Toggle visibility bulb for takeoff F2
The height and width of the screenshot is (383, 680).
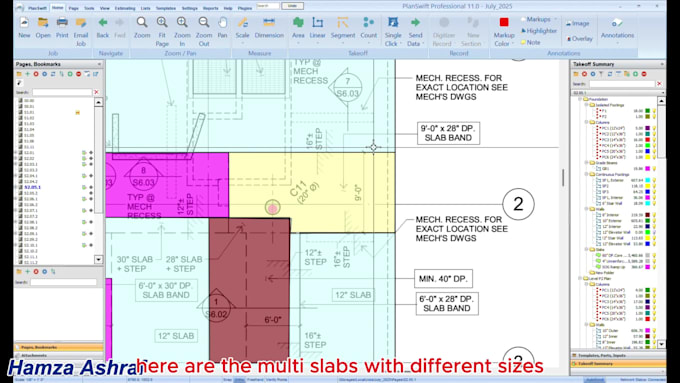coord(654,117)
